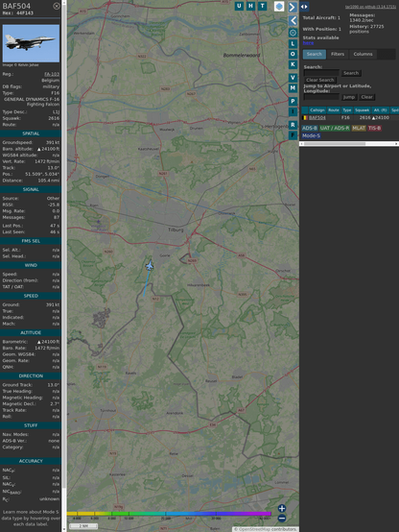Toggle the F map button
The height and width of the screenshot is (532, 399).
(293, 135)
